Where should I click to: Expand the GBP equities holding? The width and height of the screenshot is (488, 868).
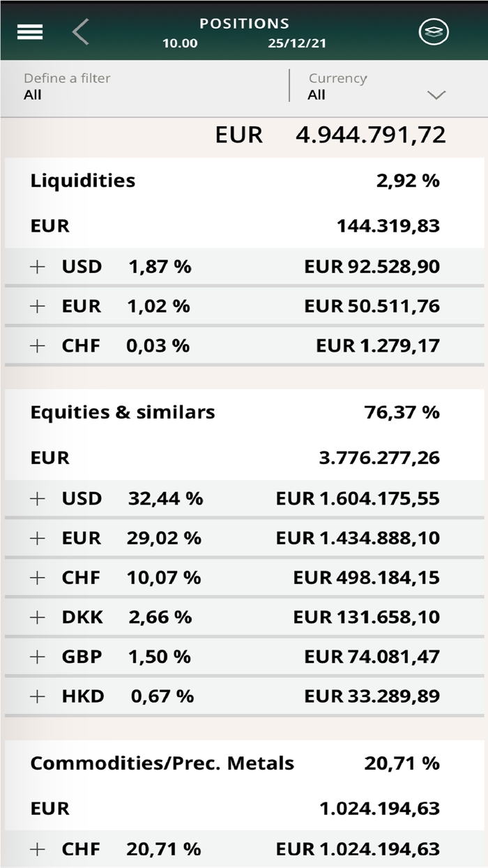click(x=37, y=656)
